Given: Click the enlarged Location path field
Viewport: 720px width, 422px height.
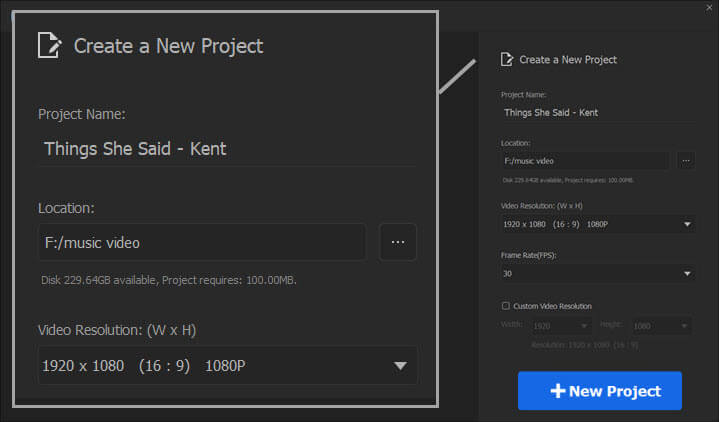Looking at the screenshot, I should click(201, 242).
